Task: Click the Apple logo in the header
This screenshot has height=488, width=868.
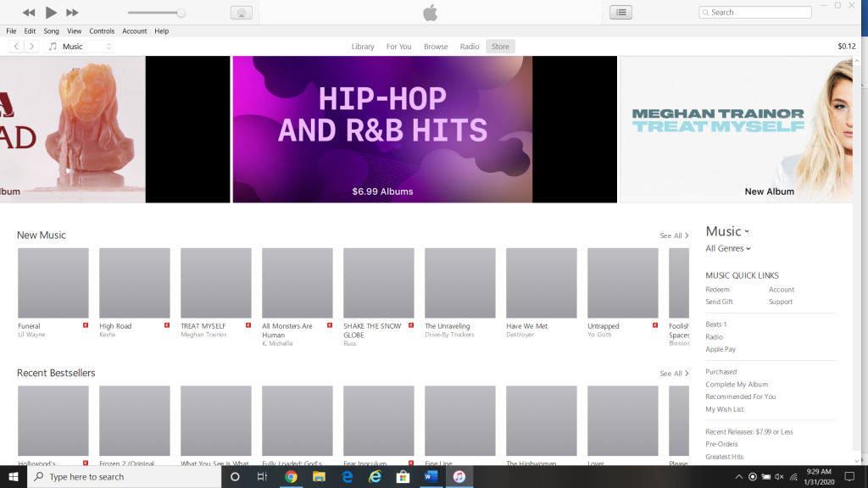Action: [x=430, y=13]
